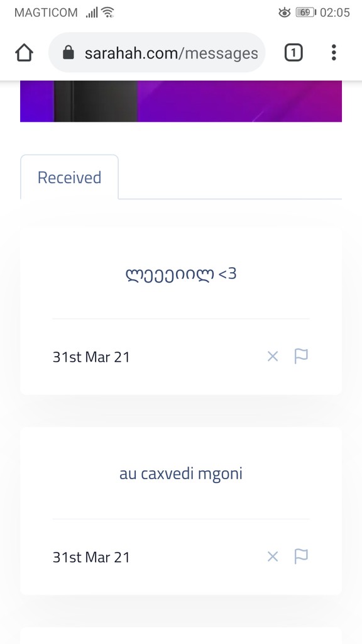
Task: Open the tab switcher showing 1 tab
Action: click(293, 53)
